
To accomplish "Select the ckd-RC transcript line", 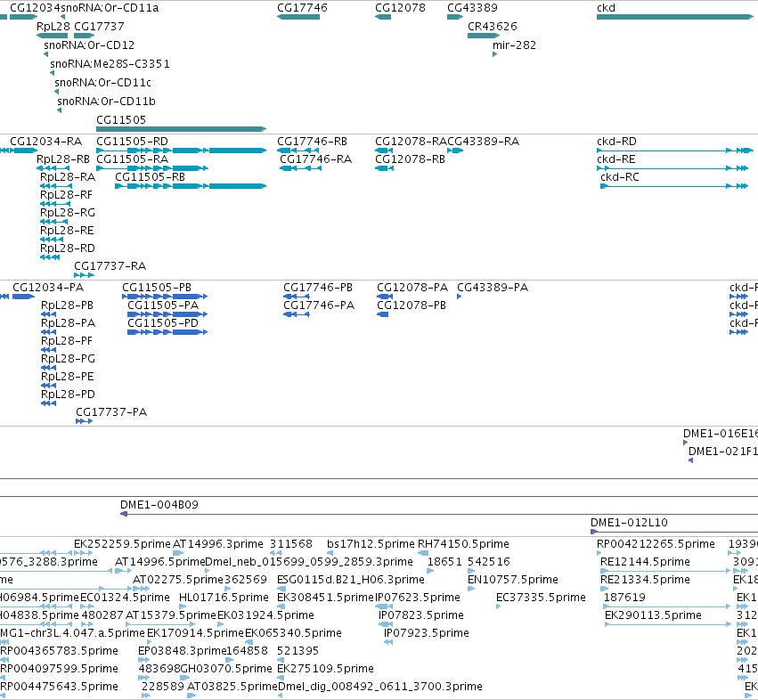I will [674, 186].
